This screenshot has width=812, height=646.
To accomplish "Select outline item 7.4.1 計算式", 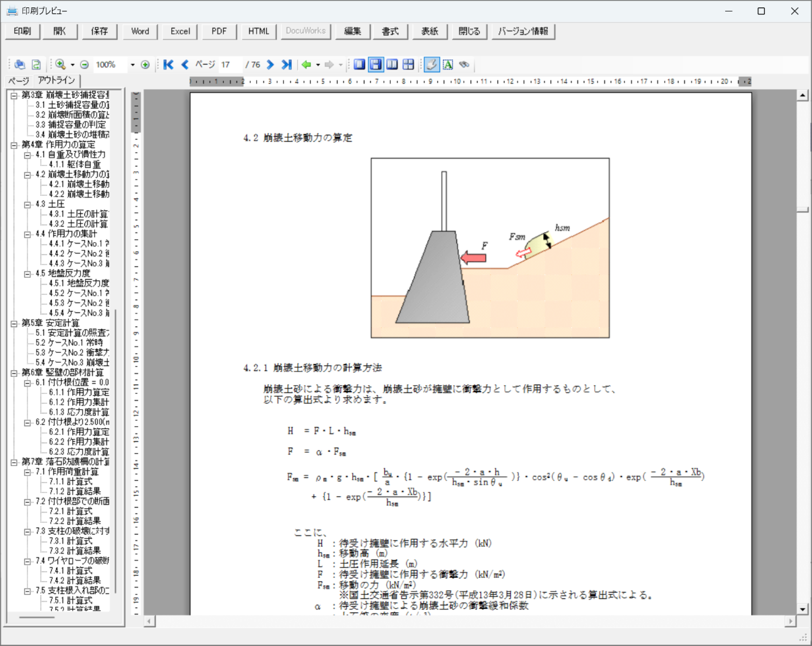I will pyautogui.click(x=70, y=570).
